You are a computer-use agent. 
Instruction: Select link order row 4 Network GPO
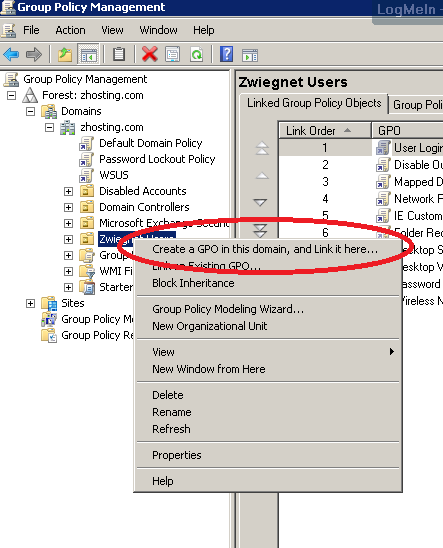[361, 199]
